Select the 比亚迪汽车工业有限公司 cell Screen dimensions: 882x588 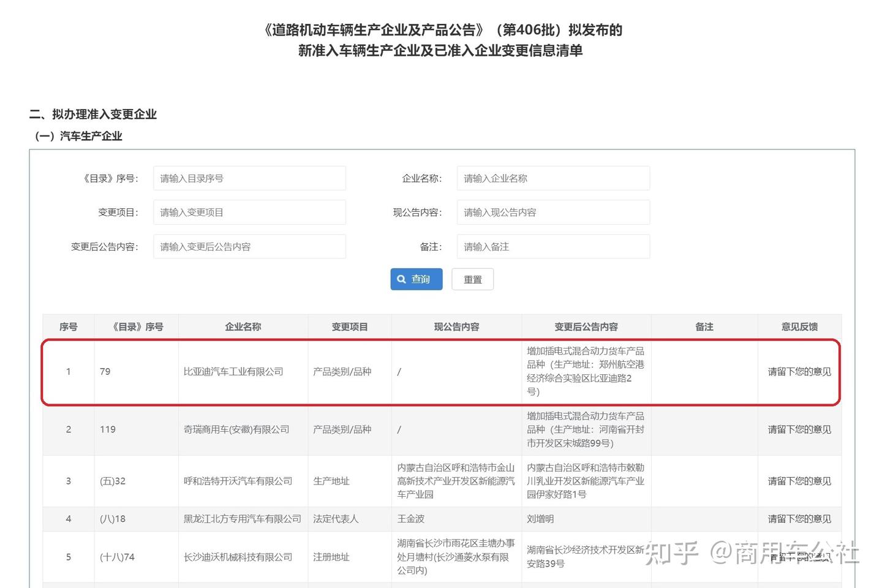pos(243,372)
